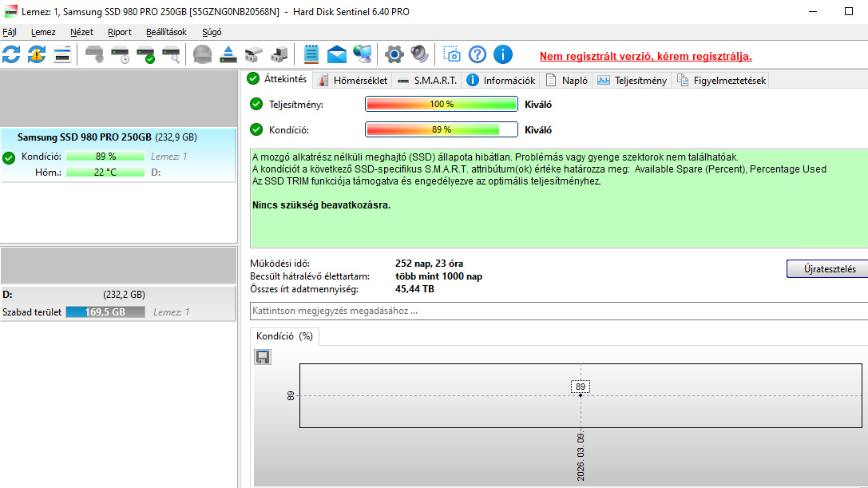Open the Súgó menu
The height and width of the screenshot is (488, 868).
pos(212,32)
